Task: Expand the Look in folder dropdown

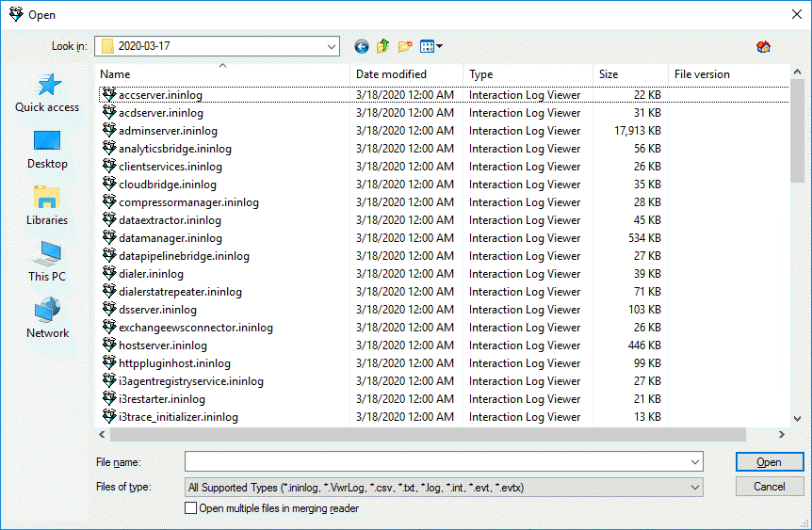Action: click(x=332, y=46)
